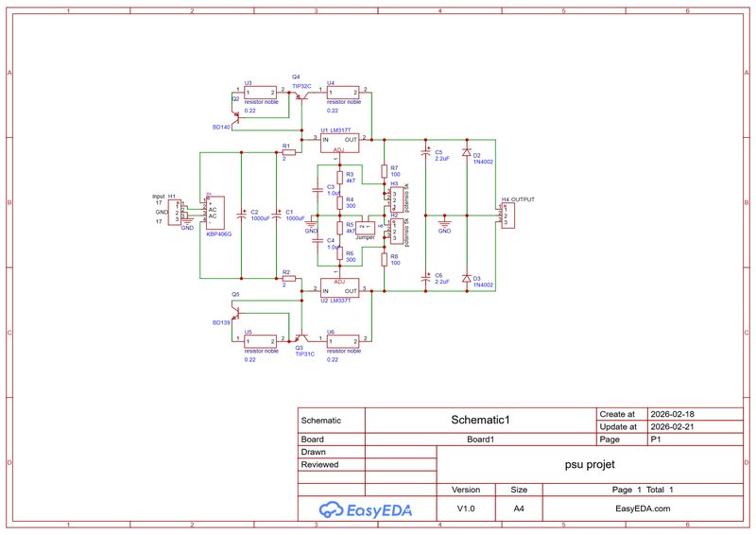Click the BD139 part name text
The height and width of the screenshot is (535, 756).
point(221,322)
